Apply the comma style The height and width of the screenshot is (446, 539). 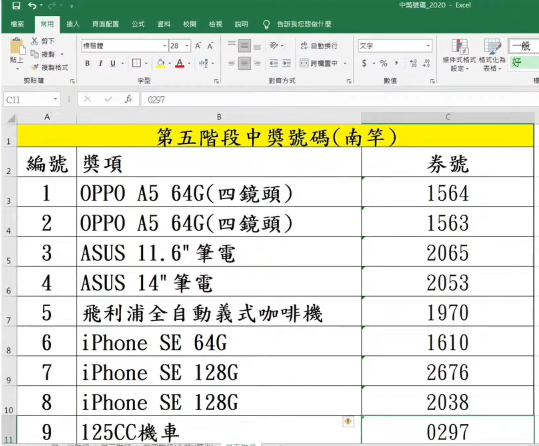tap(397, 63)
